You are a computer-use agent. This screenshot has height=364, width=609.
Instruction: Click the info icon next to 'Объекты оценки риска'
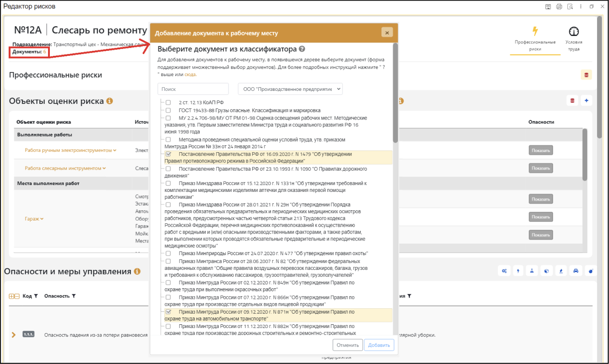point(110,101)
